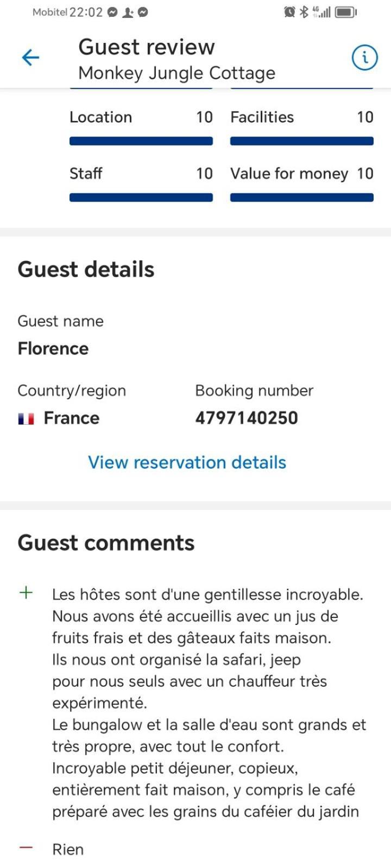Screen dimensions: 391x868
Task: Tap the positive French guest comment text
Action: [209, 703]
